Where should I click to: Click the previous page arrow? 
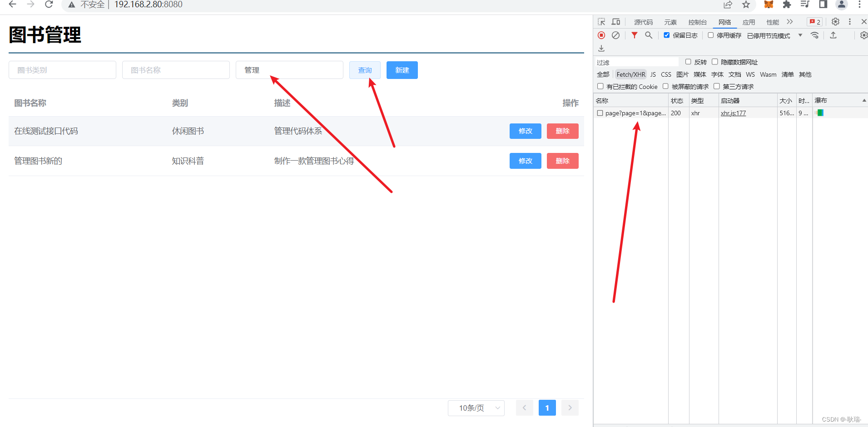coord(524,408)
